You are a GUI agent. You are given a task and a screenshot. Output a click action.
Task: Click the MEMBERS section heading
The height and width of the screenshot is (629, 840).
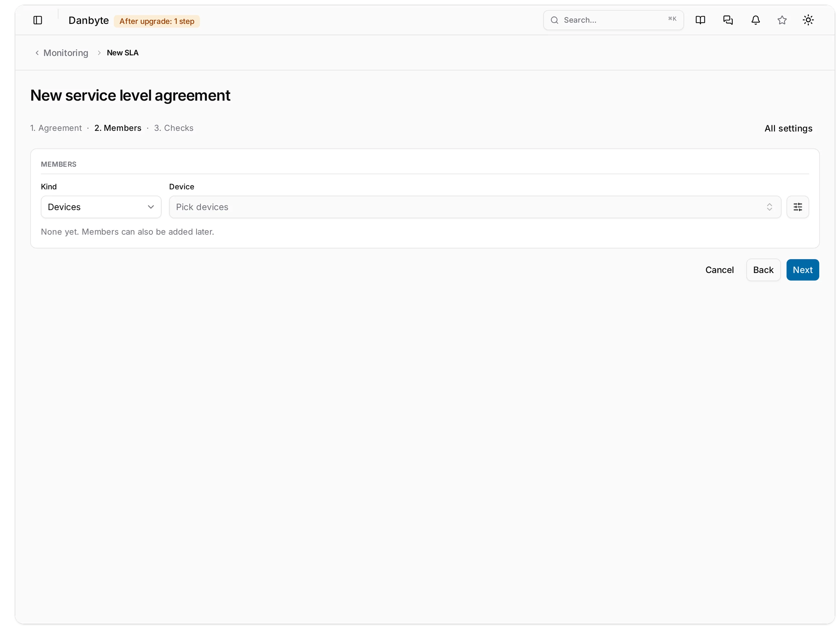point(58,164)
